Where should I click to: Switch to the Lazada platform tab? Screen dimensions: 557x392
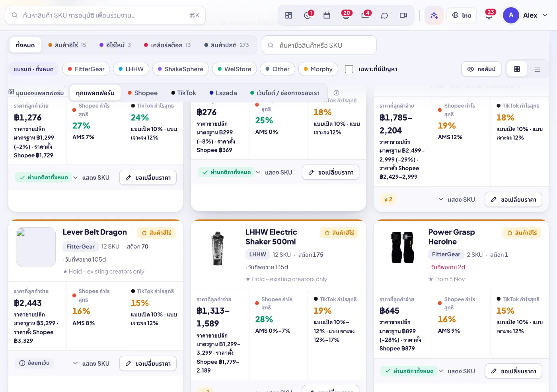[x=223, y=93]
